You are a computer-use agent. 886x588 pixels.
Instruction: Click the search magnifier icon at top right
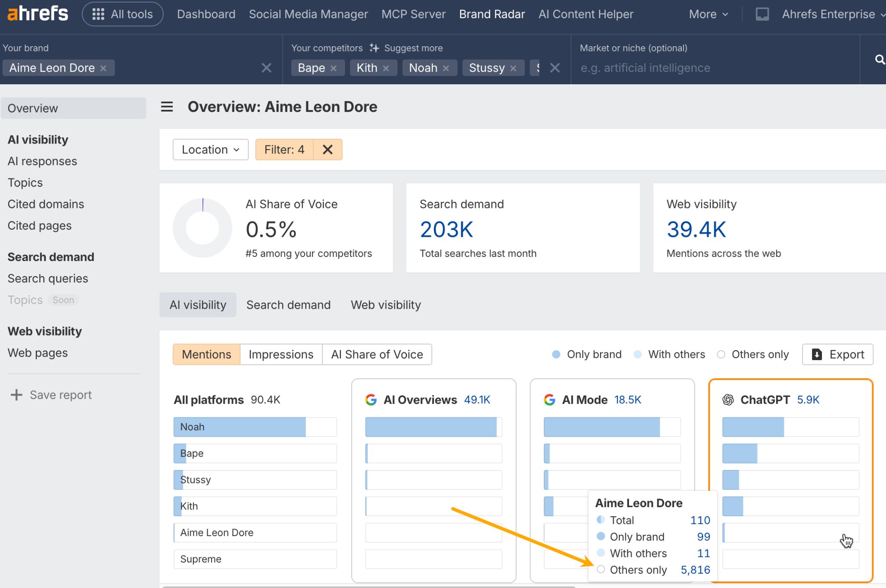[x=880, y=60]
